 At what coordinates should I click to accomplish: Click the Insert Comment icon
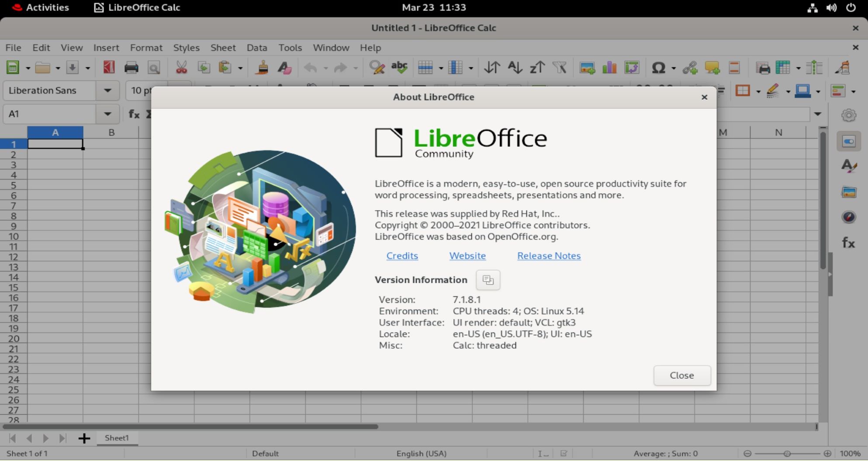click(x=712, y=68)
